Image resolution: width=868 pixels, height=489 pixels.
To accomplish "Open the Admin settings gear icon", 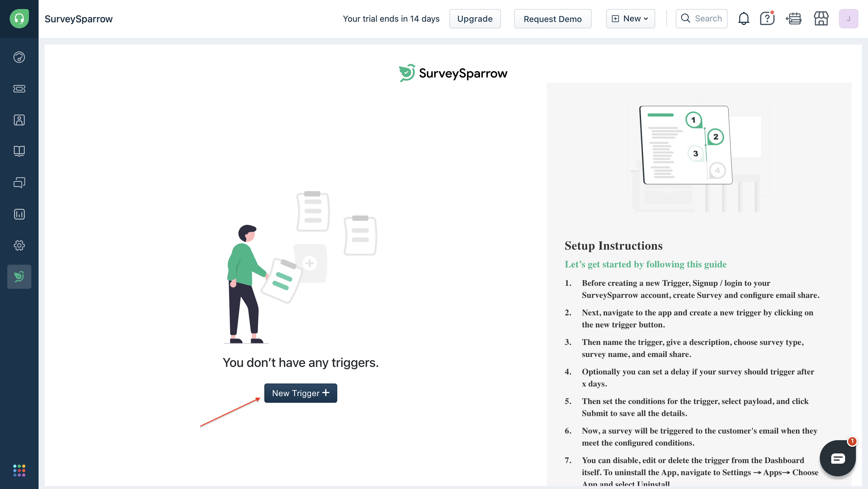I will 19,245.
